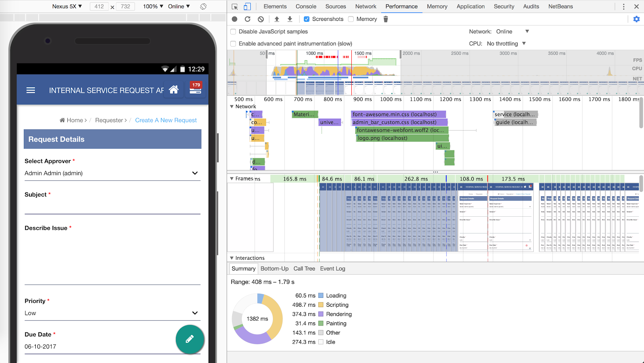Screen dimensions: 644x363
Task: Check Disable JavaScript samples
Action: click(x=233, y=31)
